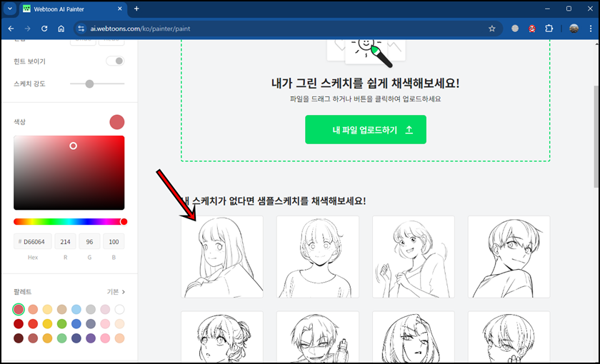The width and height of the screenshot is (600, 364).
Task: Expand the tab search dropdown arrow
Action: pos(10,9)
